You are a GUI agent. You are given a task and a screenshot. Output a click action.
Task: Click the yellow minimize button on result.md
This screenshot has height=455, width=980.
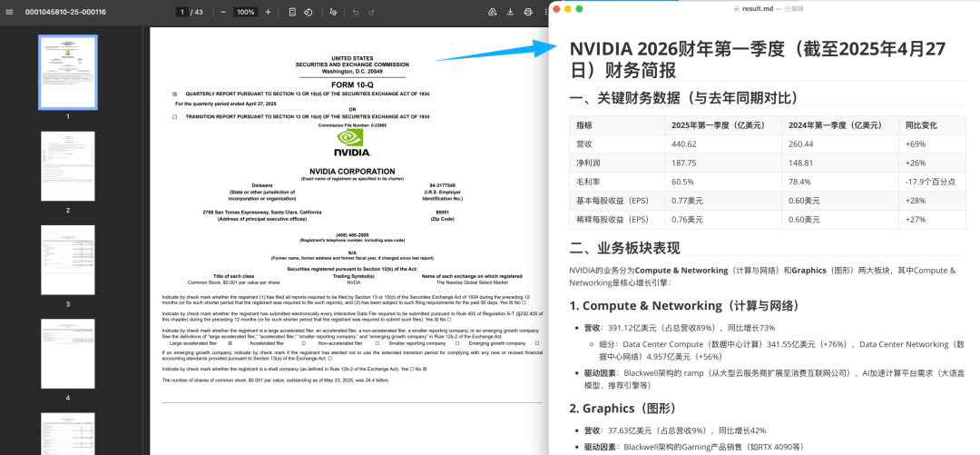(x=567, y=8)
